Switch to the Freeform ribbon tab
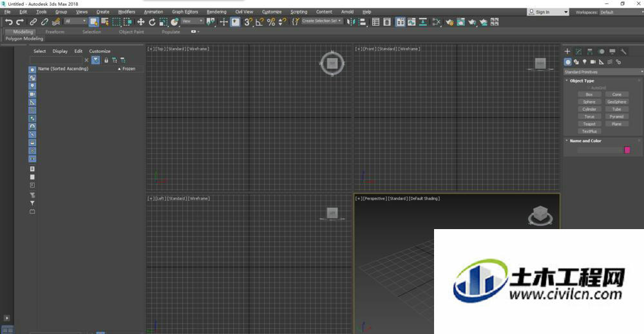 (x=55, y=32)
